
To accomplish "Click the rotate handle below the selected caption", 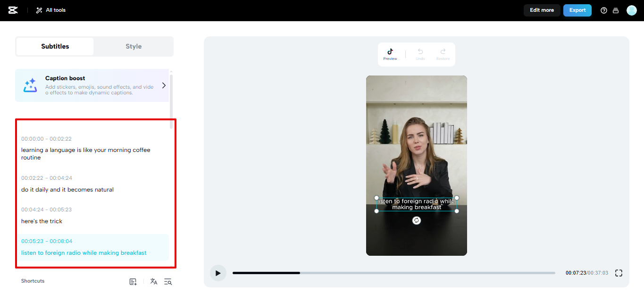I will [417, 220].
